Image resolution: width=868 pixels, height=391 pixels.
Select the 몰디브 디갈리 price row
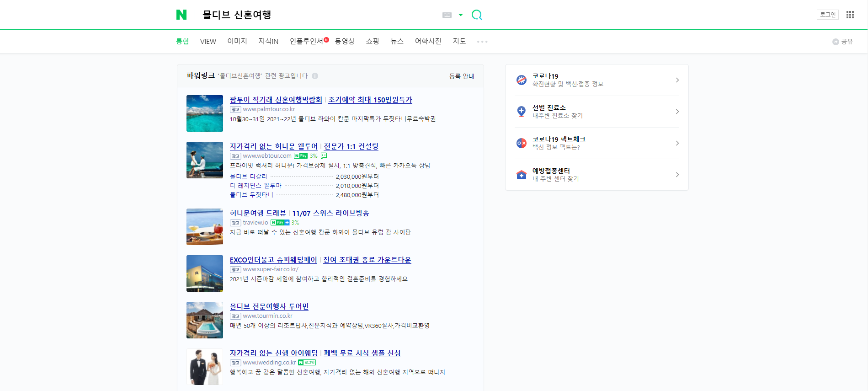304,177
